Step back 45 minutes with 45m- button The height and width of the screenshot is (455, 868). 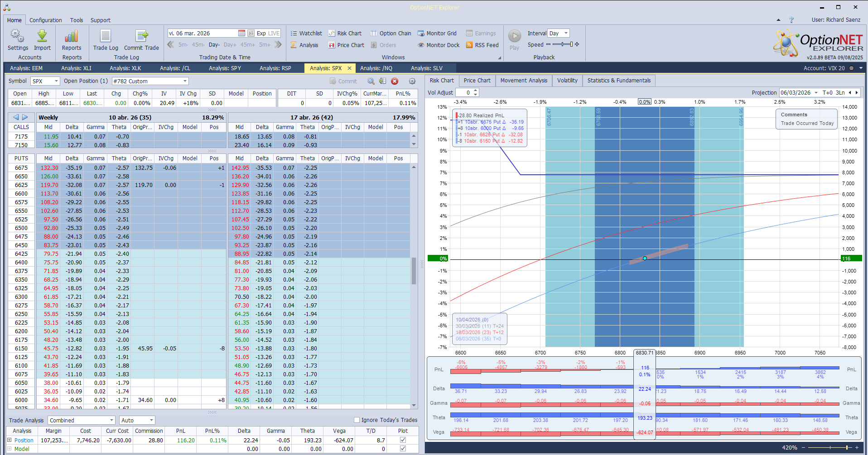tap(198, 45)
